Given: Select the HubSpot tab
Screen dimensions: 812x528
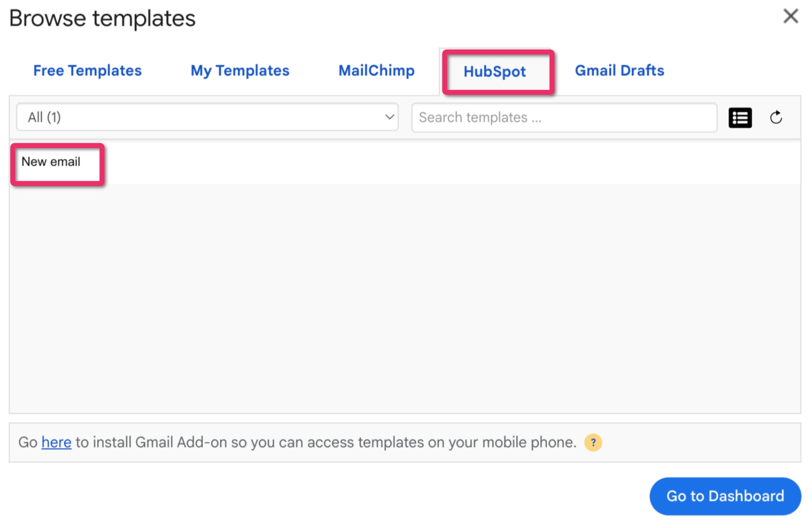Looking at the screenshot, I should coord(495,72).
